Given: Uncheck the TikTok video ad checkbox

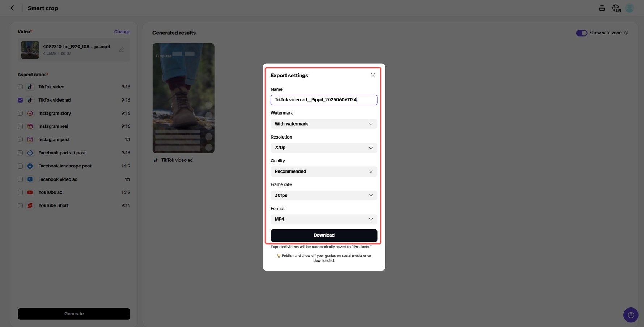Looking at the screenshot, I should click(20, 100).
